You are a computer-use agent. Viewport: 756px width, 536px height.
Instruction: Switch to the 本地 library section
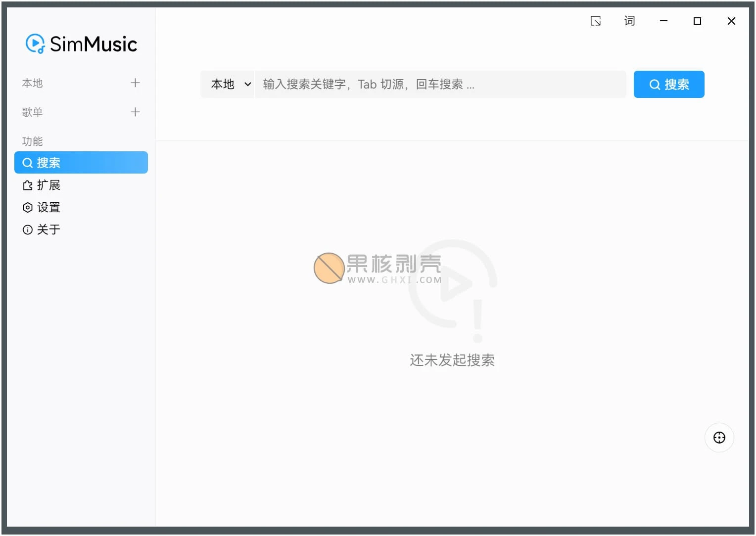pyautogui.click(x=33, y=83)
